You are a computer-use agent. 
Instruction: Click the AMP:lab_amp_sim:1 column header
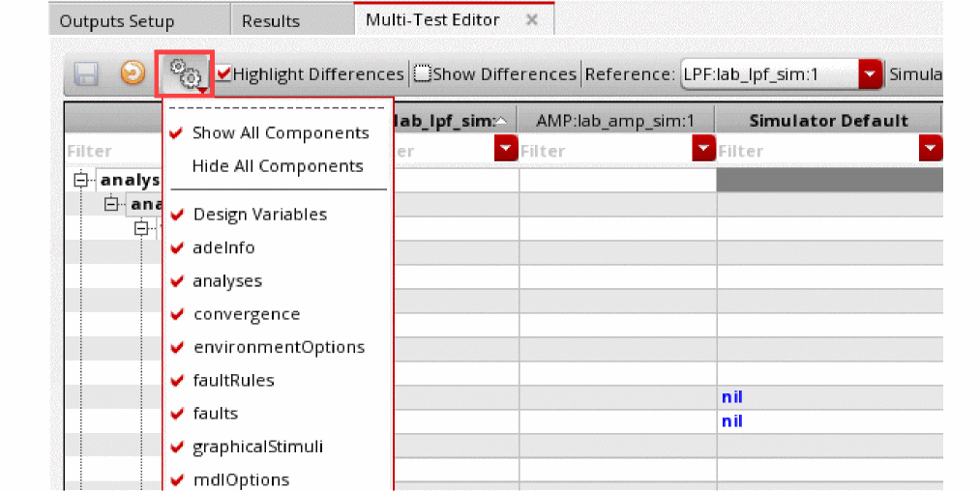(616, 121)
